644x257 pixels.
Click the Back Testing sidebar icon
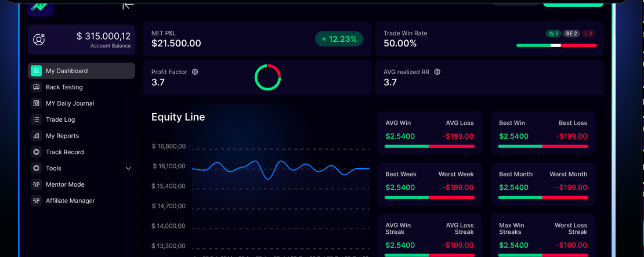tap(36, 87)
